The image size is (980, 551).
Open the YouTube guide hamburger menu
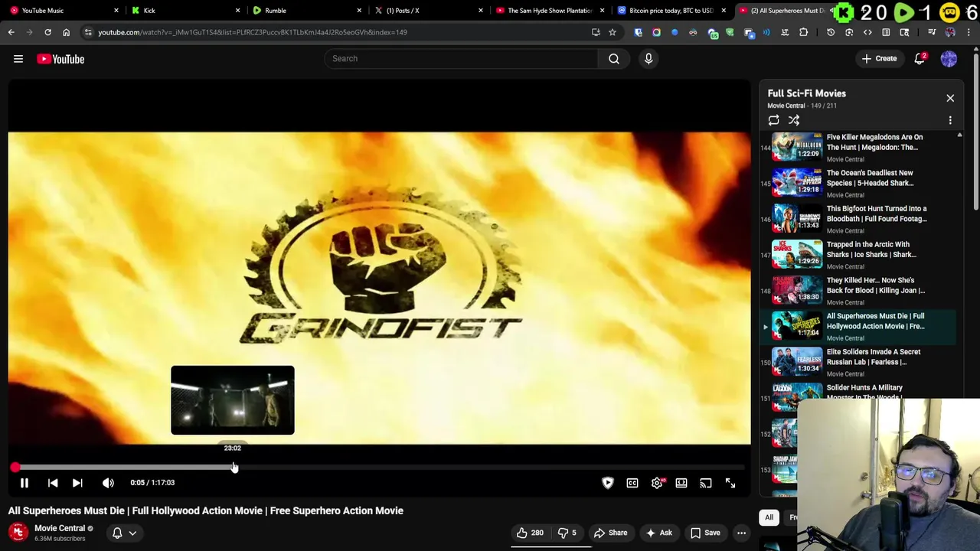tap(18, 59)
